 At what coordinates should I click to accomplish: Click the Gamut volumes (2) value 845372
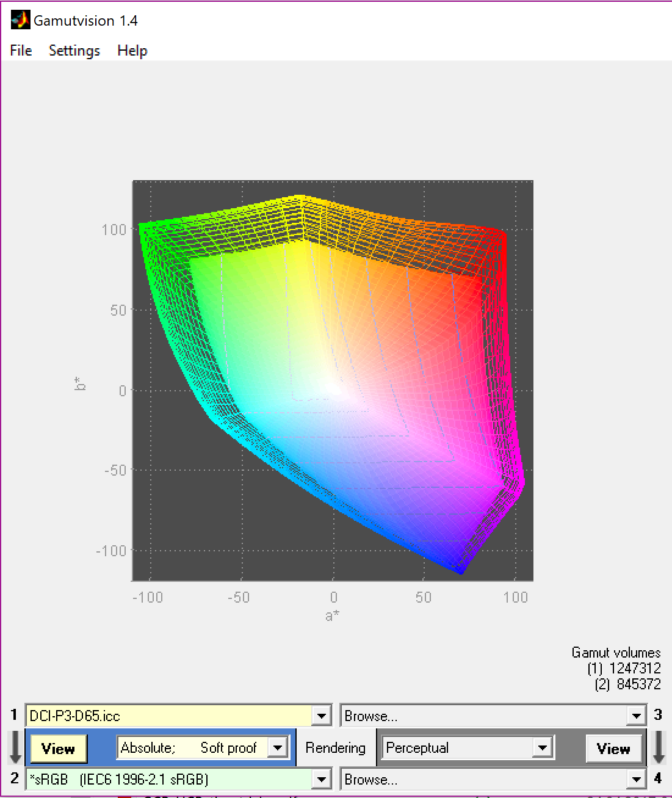point(638,684)
